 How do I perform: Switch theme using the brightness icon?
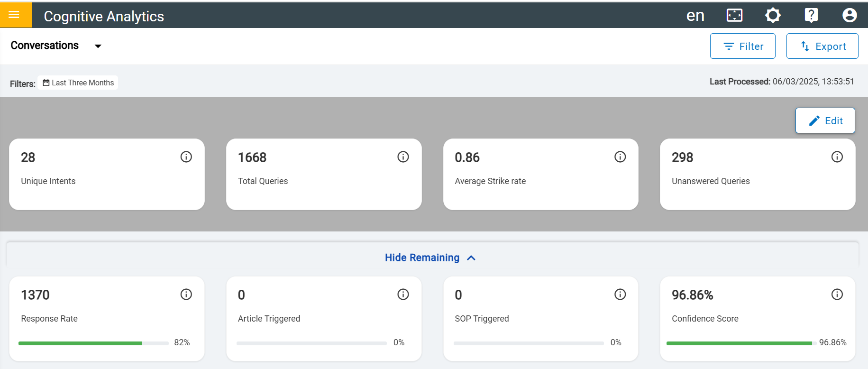click(x=773, y=16)
